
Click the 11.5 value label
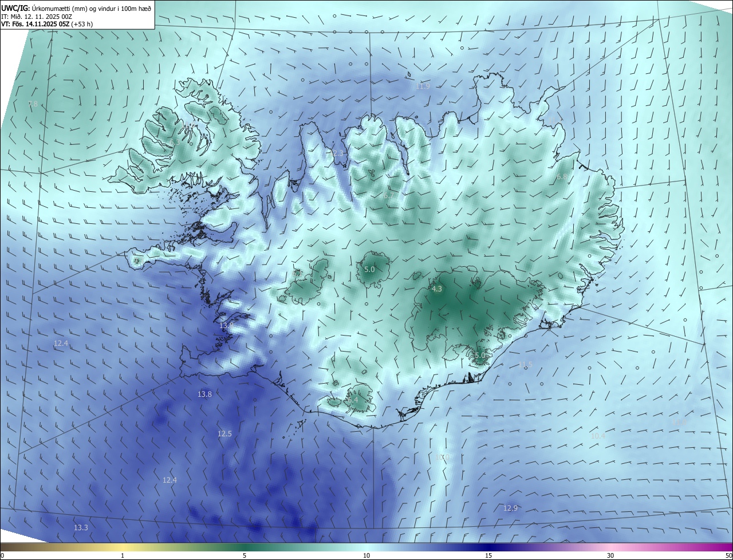point(525,365)
